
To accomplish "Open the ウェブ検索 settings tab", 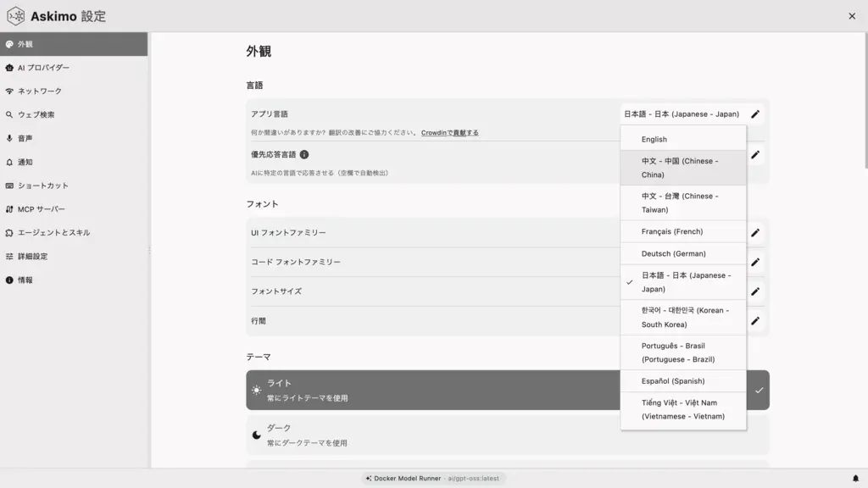I will click(74, 114).
